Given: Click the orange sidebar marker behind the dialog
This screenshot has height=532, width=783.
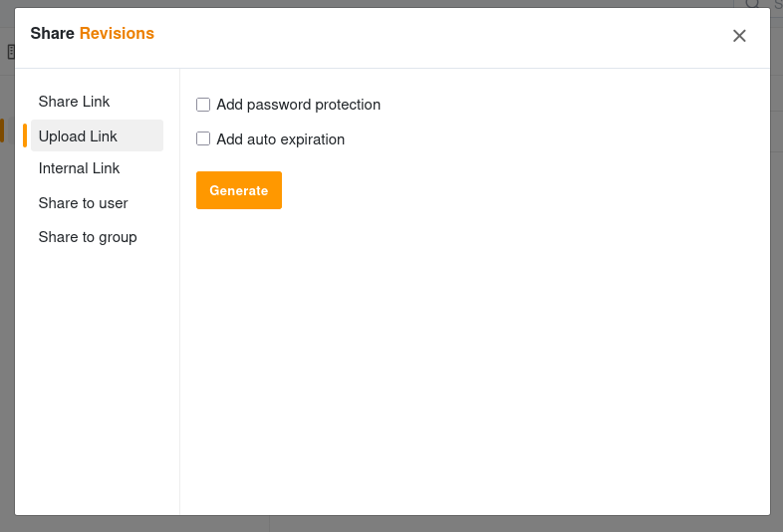Looking at the screenshot, I should click(x=2, y=131).
